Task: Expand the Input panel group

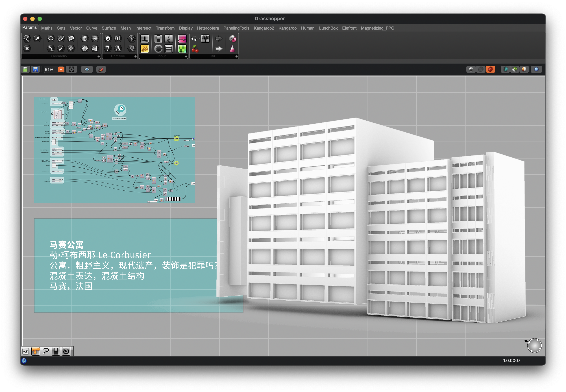Action: click(186, 56)
